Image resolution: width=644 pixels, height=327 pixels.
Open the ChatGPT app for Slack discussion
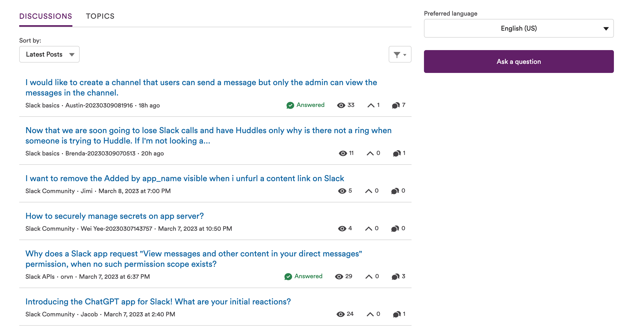coord(158,302)
